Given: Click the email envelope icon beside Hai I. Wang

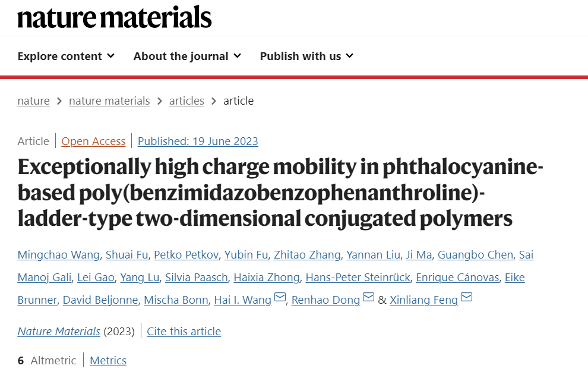Looking at the screenshot, I should pyautogui.click(x=280, y=297).
